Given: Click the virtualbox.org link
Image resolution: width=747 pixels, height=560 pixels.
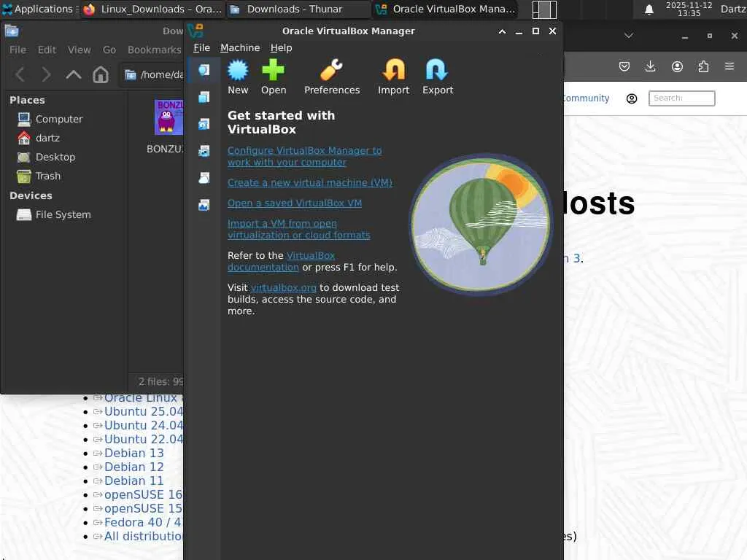Looking at the screenshot, I should point(284,287).
